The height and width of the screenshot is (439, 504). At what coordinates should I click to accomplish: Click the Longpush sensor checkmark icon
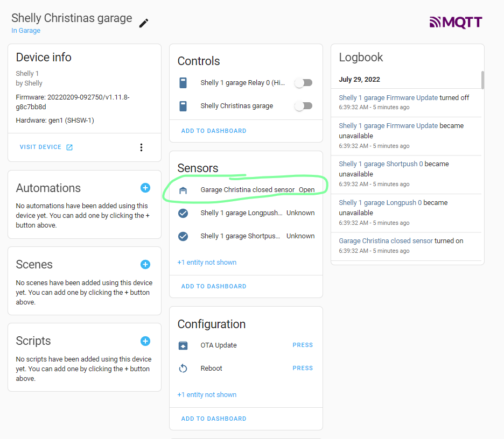(x=183, y=213)
